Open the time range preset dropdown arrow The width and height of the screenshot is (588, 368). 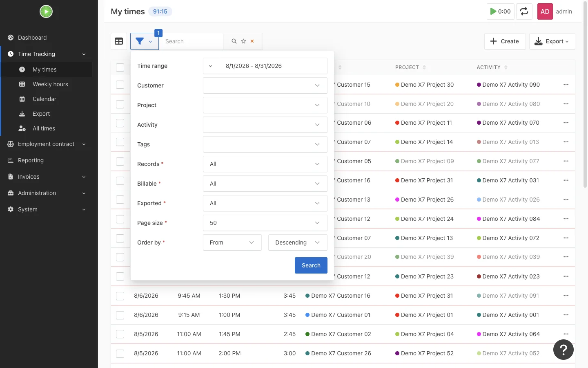[x=211, y=66]
